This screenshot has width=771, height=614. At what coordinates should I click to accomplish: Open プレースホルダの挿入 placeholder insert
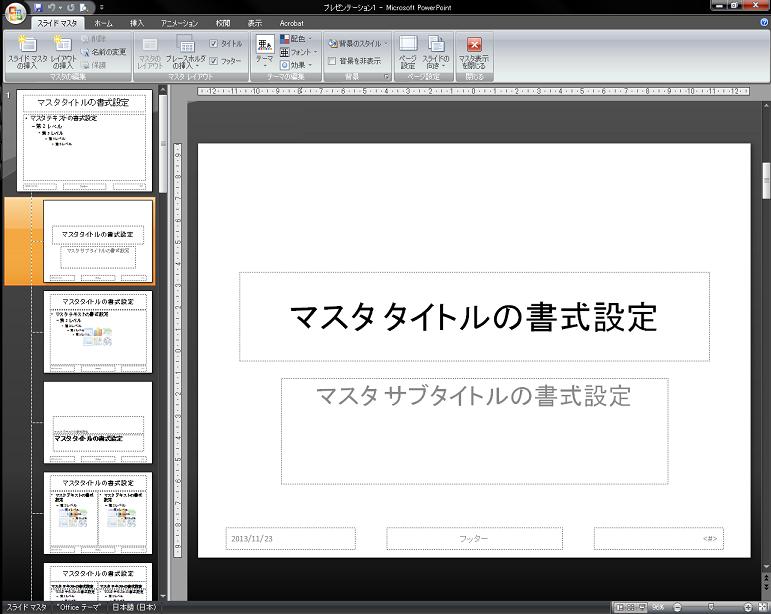pos(185,52)
